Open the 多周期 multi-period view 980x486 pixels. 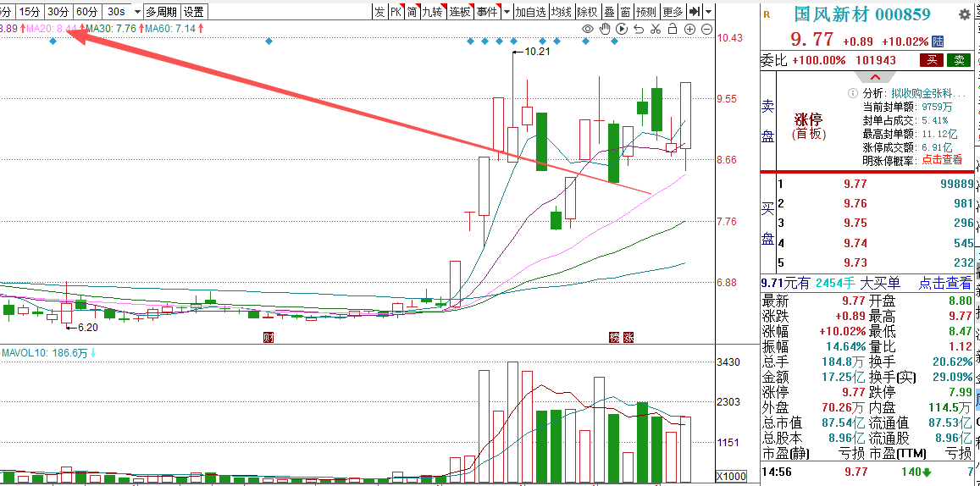[161, 12]
